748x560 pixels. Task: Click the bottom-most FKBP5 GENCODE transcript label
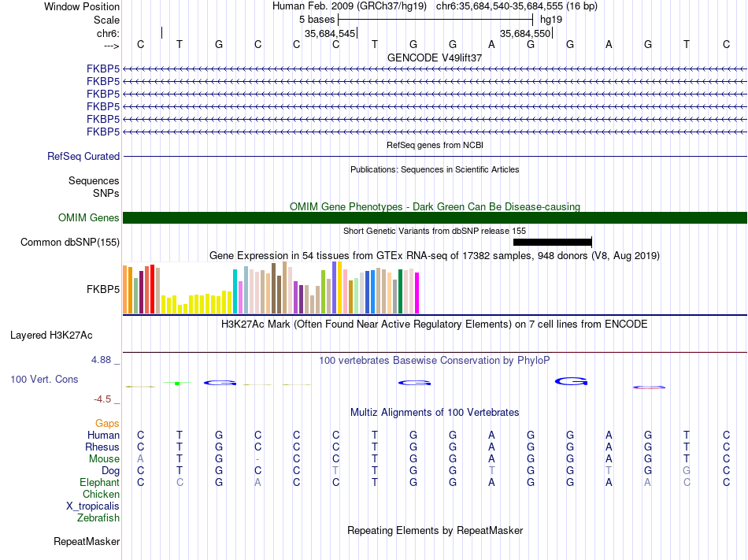pyautogui.click(x=103, y=132)
